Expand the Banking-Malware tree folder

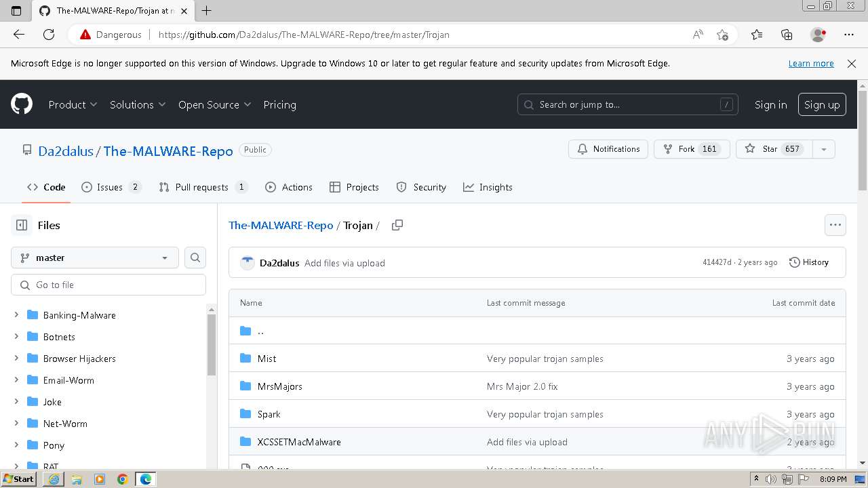tap(16, 314)
